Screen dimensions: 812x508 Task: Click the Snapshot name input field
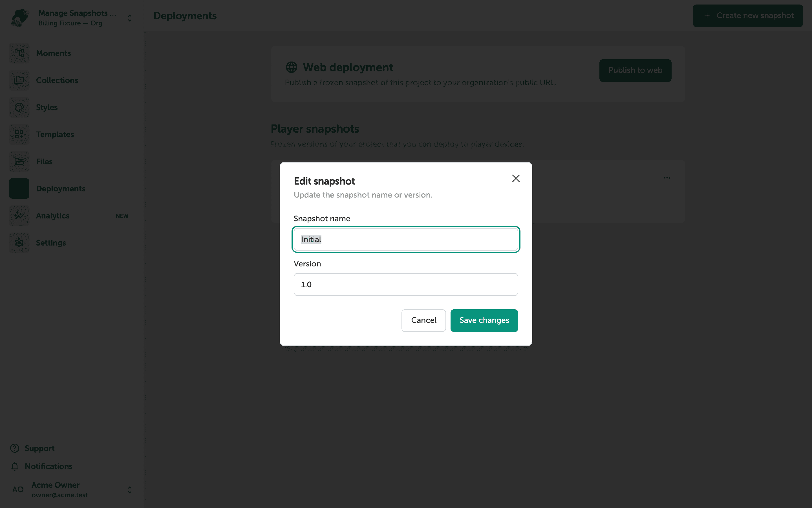coord(406,239)
